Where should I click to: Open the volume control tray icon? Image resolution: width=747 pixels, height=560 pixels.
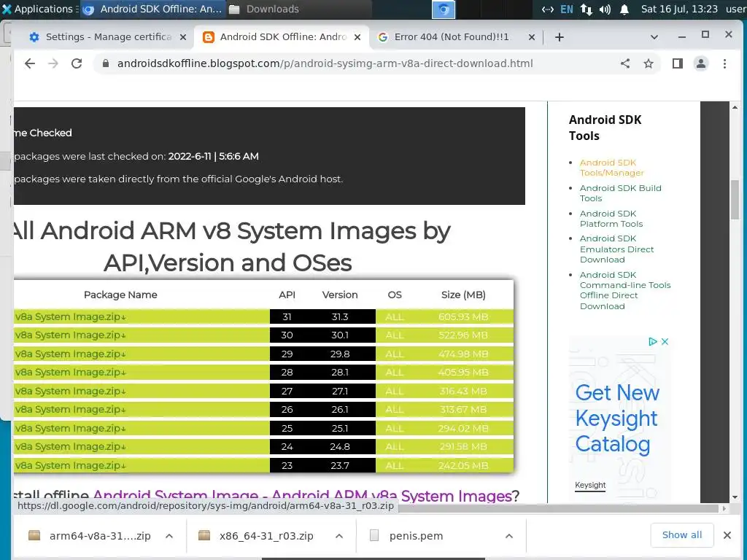[x=605, y=9]
